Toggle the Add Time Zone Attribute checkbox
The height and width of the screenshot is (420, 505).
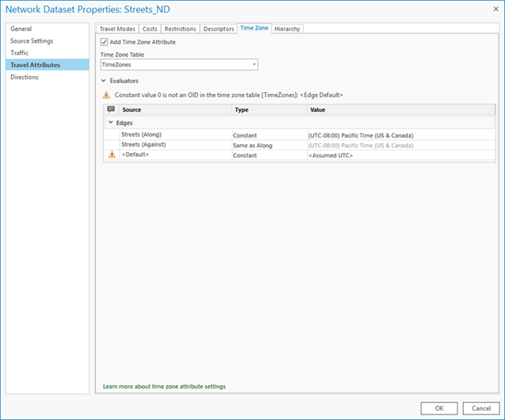(x=105, y=42)
